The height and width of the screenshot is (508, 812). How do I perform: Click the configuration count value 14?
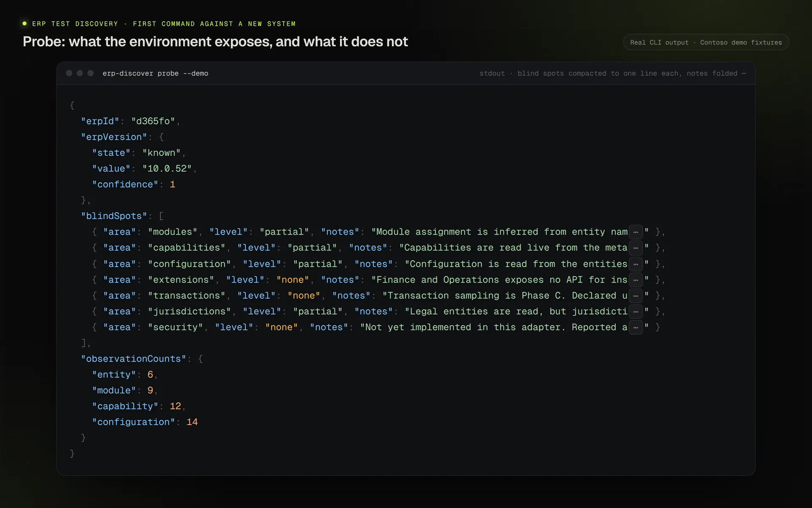[192, 422]
